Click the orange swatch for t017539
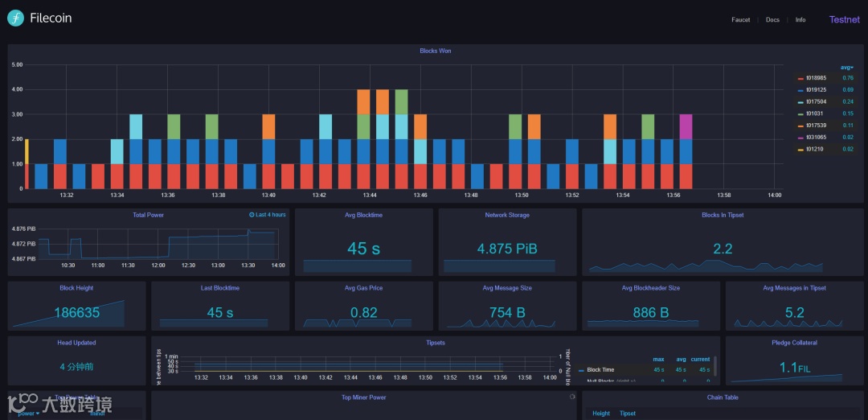 pos(800,126)
